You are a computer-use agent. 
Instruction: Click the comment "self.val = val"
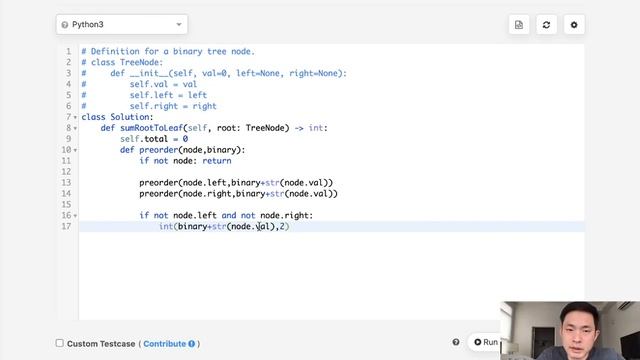click(x=163, y=84)
